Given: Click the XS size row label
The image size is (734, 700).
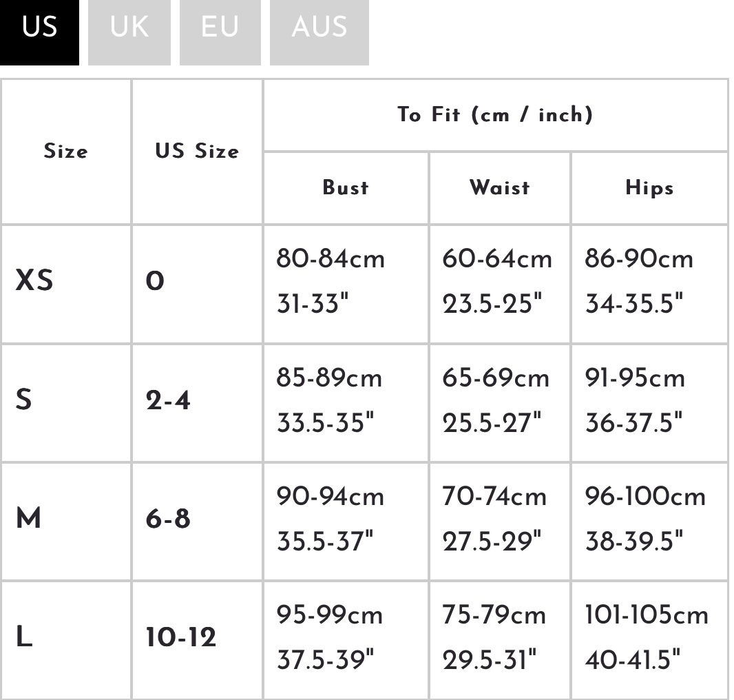Looking at the screenshot, I should 34,281.
